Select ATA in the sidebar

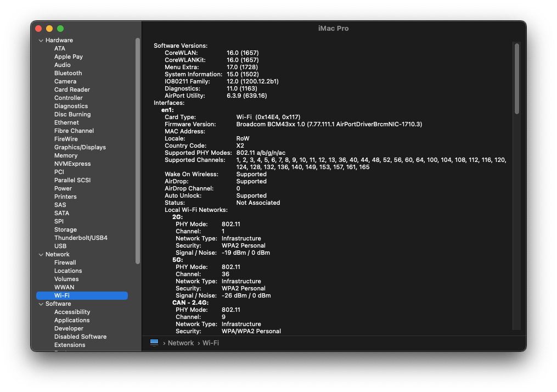coord(60,48)
